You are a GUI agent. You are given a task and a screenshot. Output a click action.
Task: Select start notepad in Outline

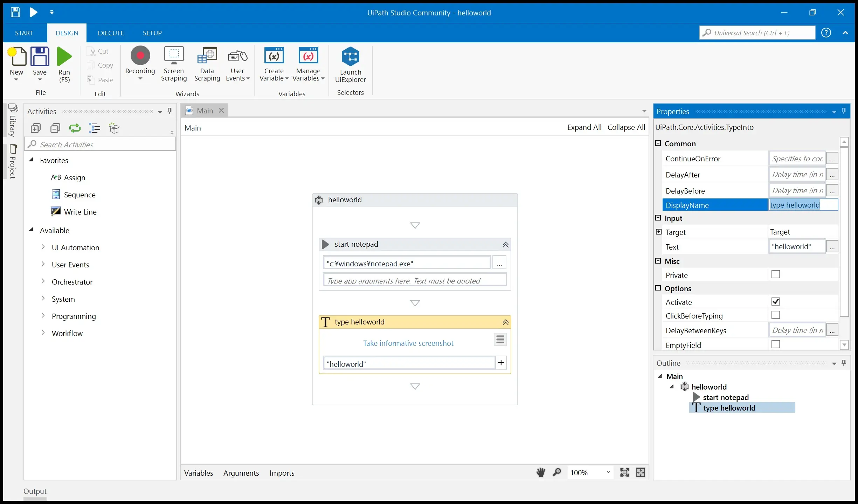tap(726, 397)
